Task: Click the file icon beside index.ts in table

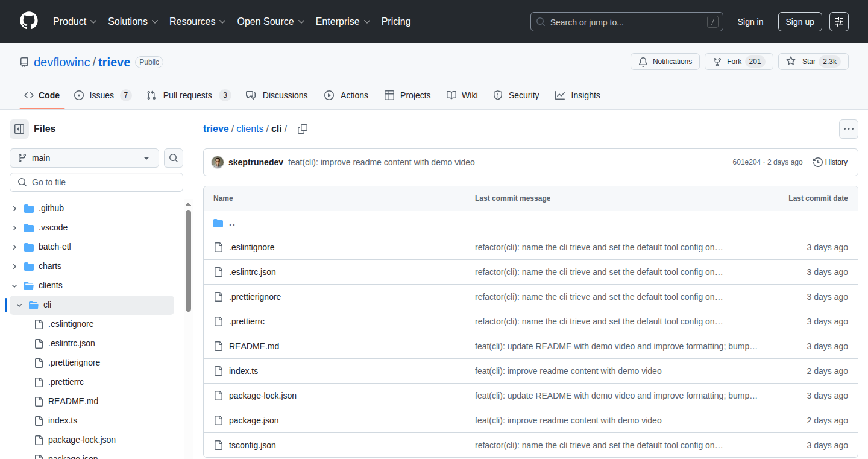Action: [x=218, y=371]
